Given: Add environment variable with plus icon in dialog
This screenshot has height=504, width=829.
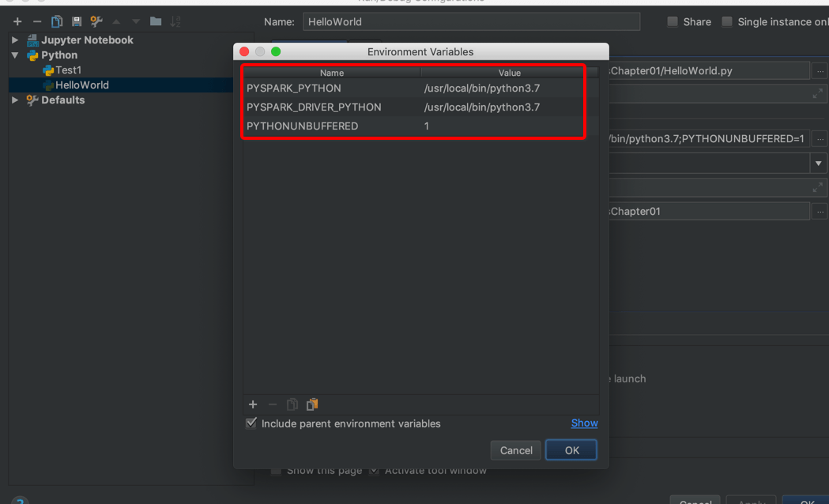Looking at the screenshot, I should pyautogui.click(x=253, y=404).
